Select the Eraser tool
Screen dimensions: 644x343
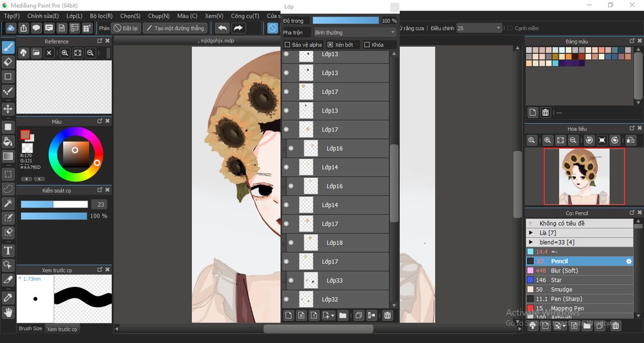[8, 62]
